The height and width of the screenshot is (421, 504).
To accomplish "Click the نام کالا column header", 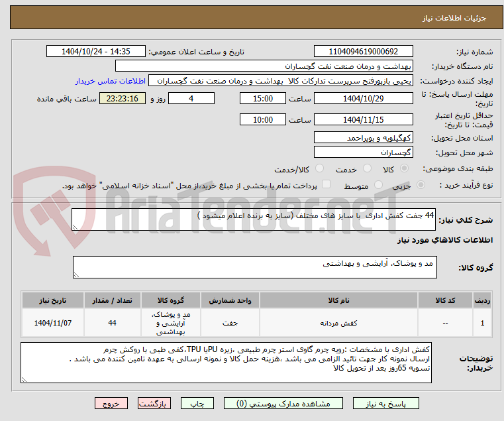I will [338, 300].
